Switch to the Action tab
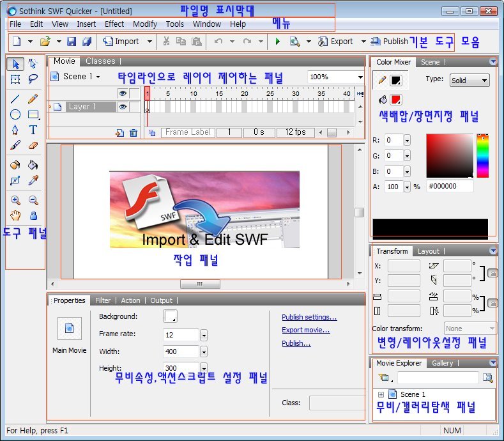The image size is (504, 441). pos(130,300)
